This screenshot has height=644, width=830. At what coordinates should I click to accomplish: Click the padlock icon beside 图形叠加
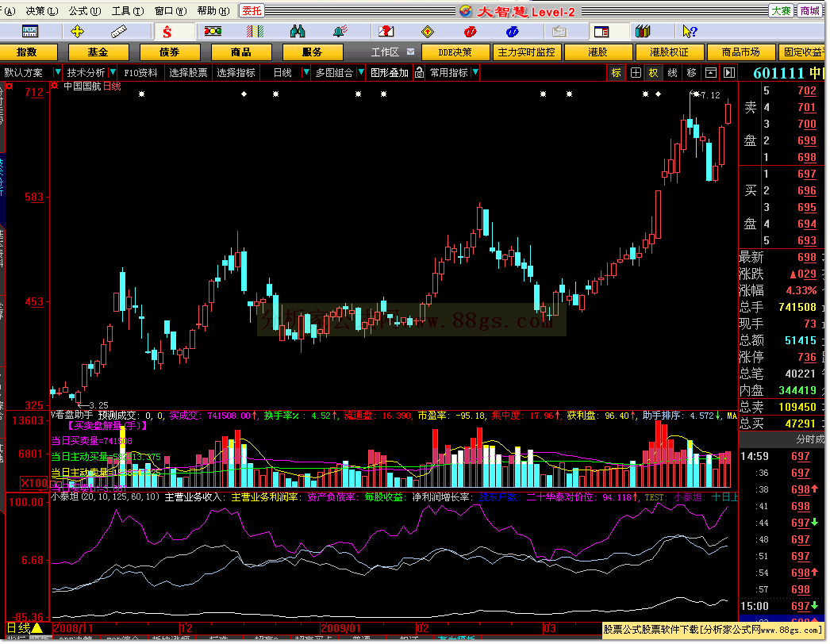coord(419,72)
